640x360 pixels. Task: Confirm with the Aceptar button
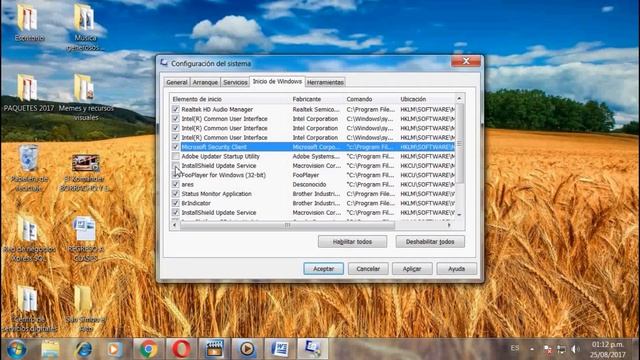point(323,269)
